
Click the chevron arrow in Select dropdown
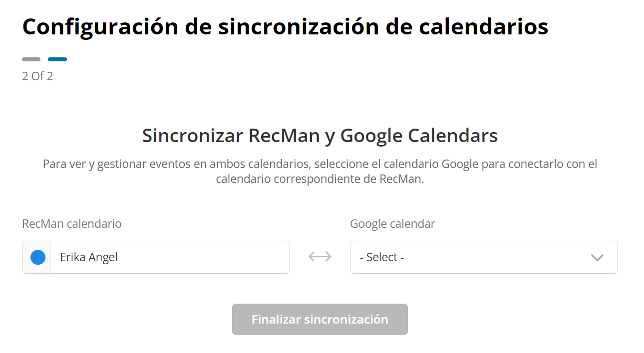pos(597,258)
